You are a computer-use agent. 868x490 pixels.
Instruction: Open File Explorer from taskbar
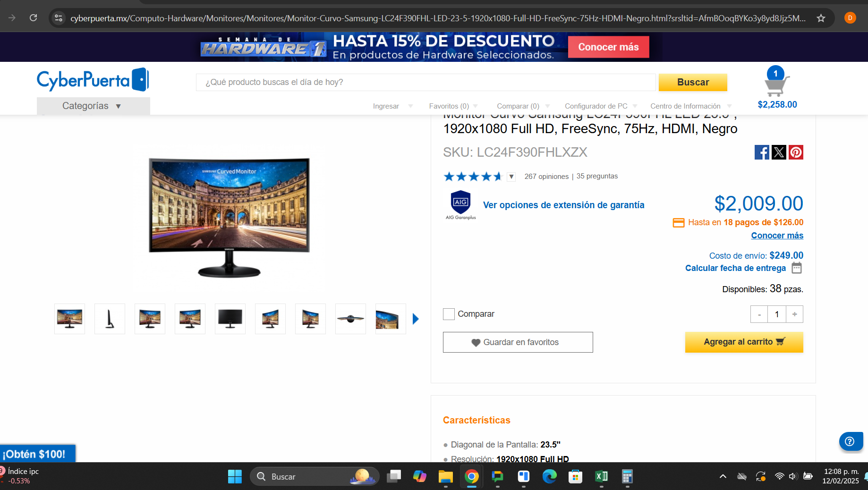coord(445,476)
